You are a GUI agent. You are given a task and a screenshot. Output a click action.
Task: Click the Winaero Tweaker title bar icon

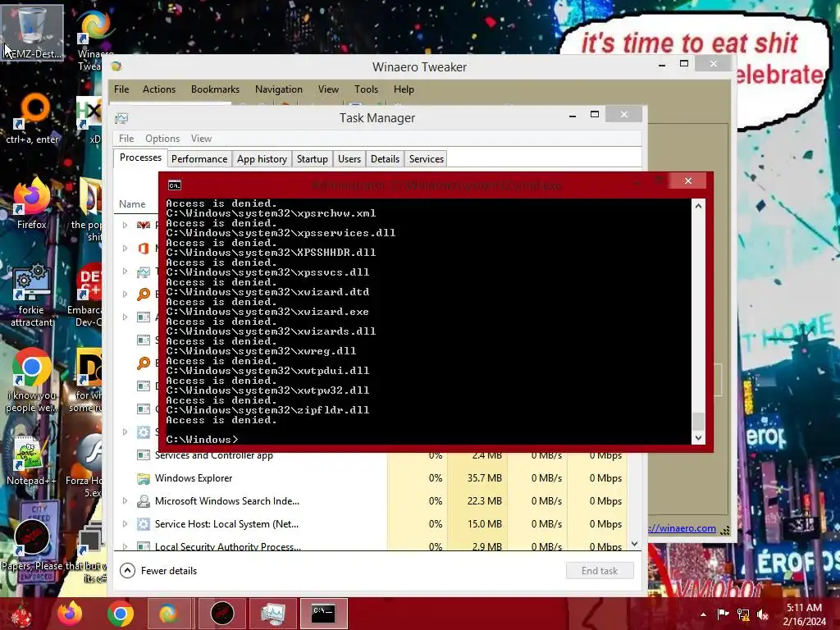point(116,66)
